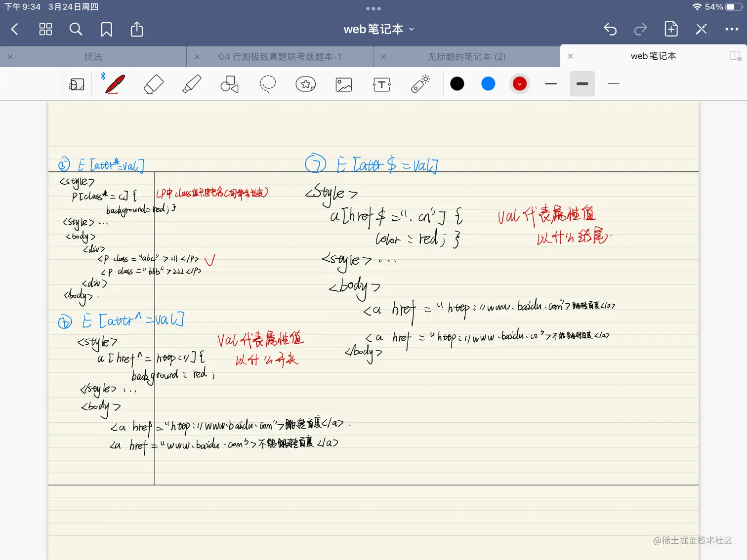Close the web笔记本 tab
This screenshot has height=560, width=747.
(x=571, y=56)
